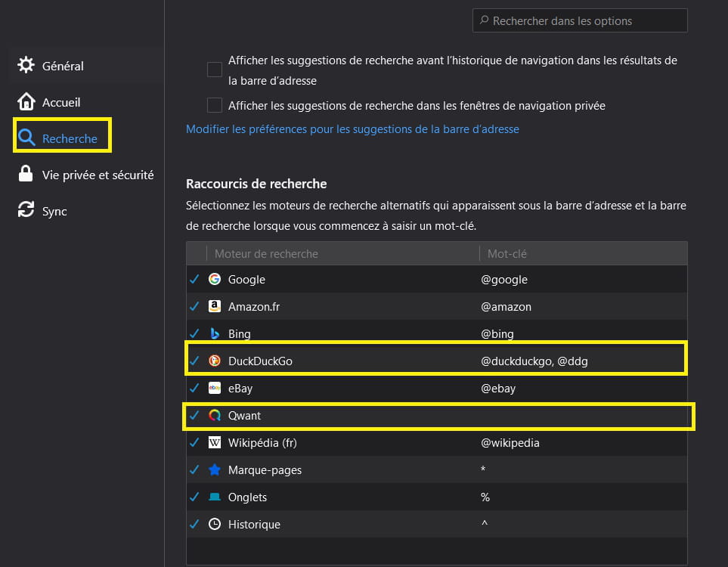Image resolution: width=728 pixels, height=567 pixels.
Task: Uncheck the eBay search engine checkmark
Action: point(194,388)
